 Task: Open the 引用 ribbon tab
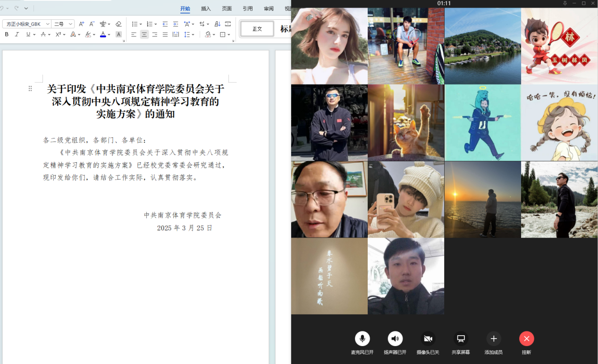point(247,8)
